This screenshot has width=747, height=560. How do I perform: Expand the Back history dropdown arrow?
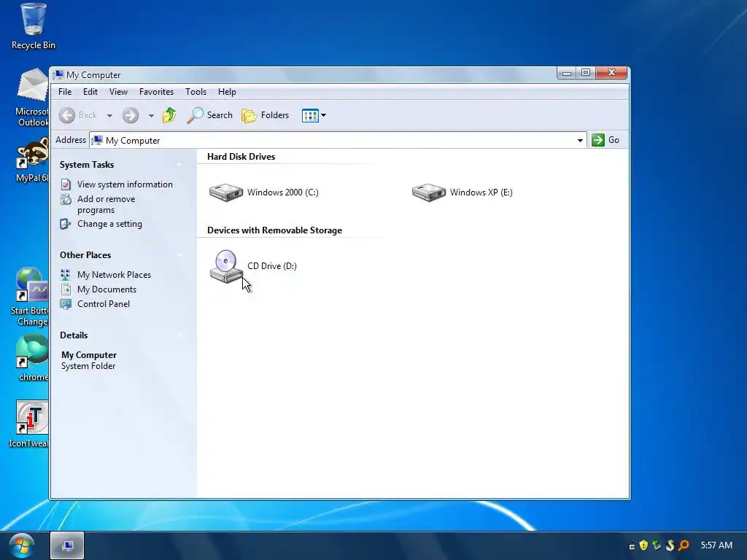pyautogui.click(x=109, y=116)
